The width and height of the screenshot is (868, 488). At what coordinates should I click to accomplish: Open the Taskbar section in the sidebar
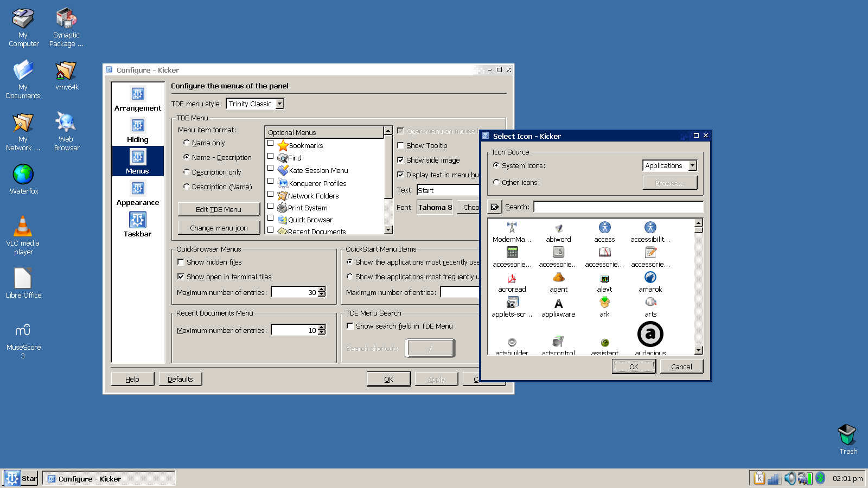coord(137,224)
